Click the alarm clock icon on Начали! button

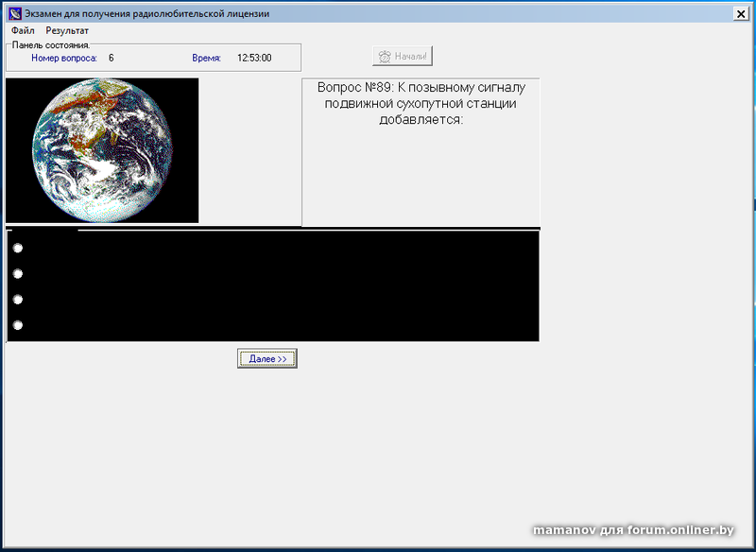point(385,57)
